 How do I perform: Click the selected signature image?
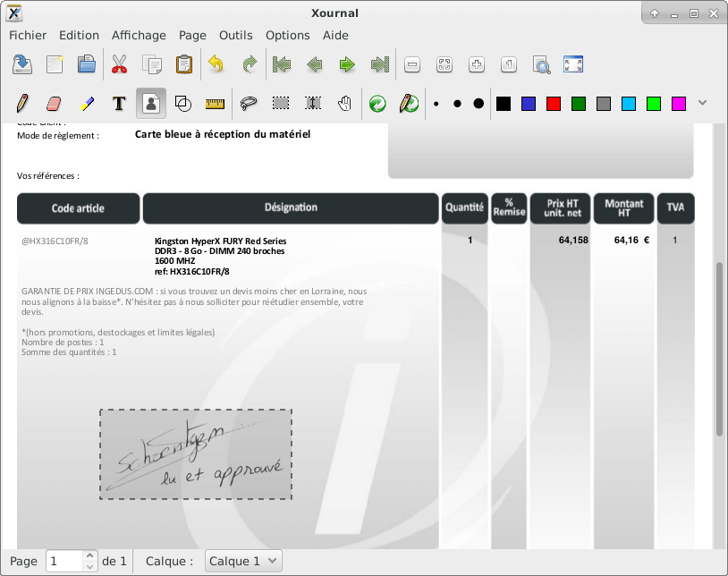pos(196,454)
